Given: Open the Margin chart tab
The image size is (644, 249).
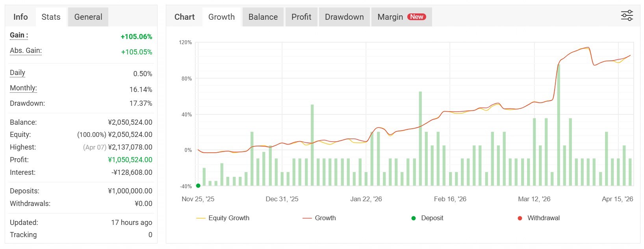Looking at the screenshot, I should point(390,17).
